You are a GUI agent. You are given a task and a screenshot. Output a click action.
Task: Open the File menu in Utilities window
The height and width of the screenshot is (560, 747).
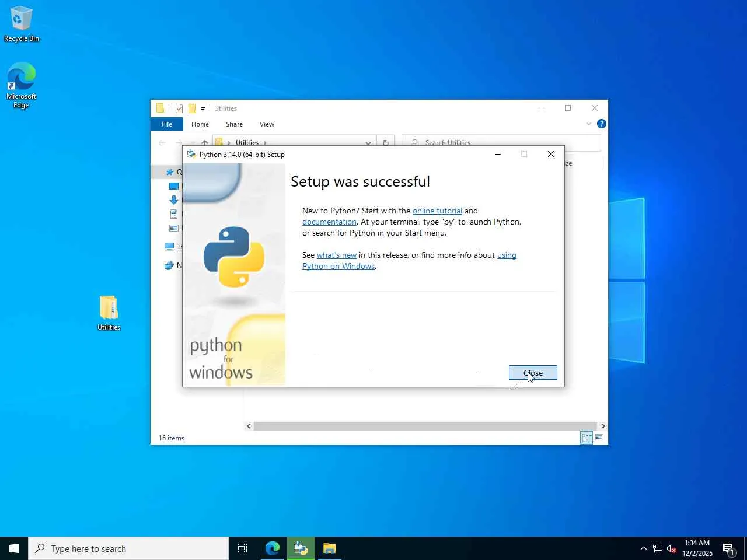click(167, 124)
